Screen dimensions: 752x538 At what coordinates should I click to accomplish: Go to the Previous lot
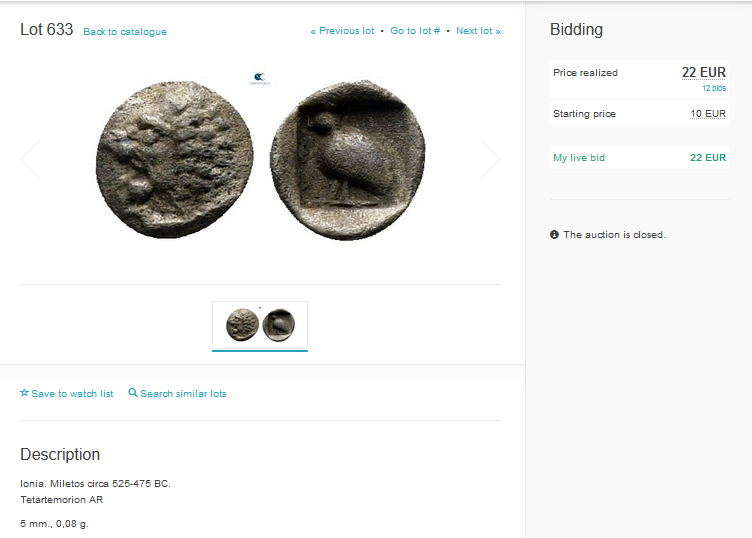click(x=342, y=31)
